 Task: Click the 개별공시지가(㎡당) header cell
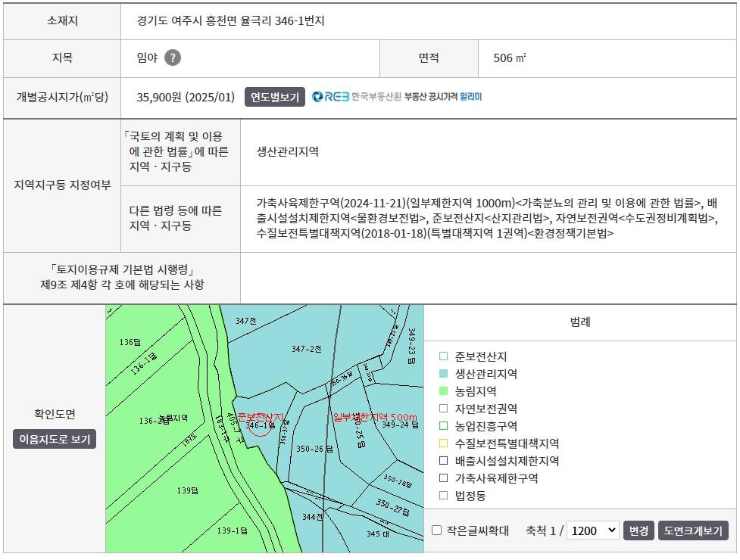(62, 97)
